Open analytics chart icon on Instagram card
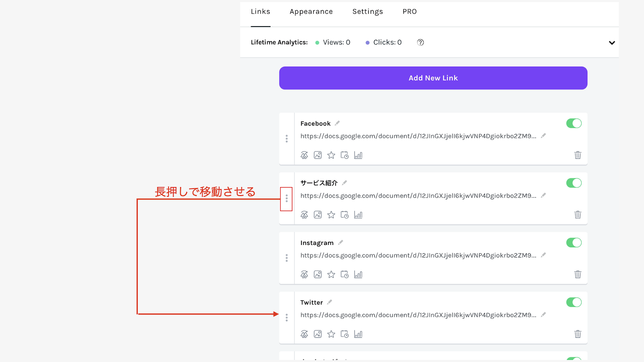644x362 pixels. [x=358, y=274]
